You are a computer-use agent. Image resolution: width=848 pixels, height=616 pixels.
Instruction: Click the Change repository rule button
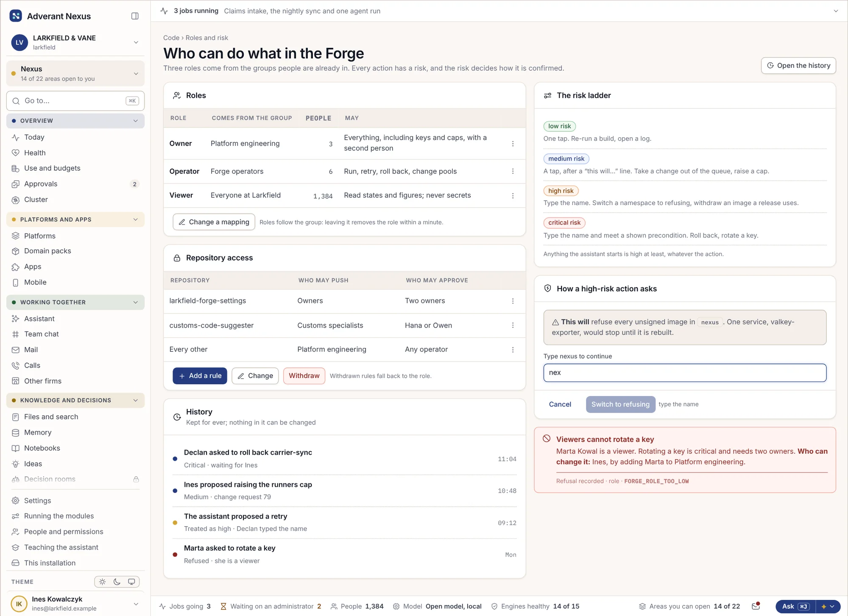point(255,376)
